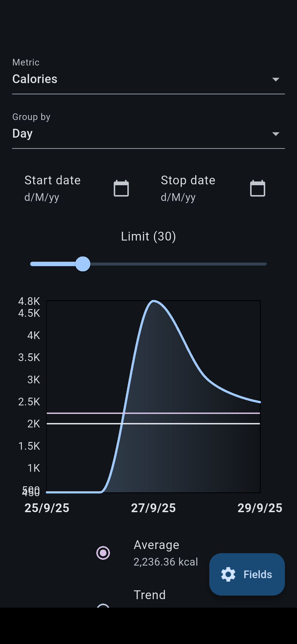Toggle the Average series legend marker
Image resolution: width=297 pixels, height=644 pixels.
click(x=103, y=553)
